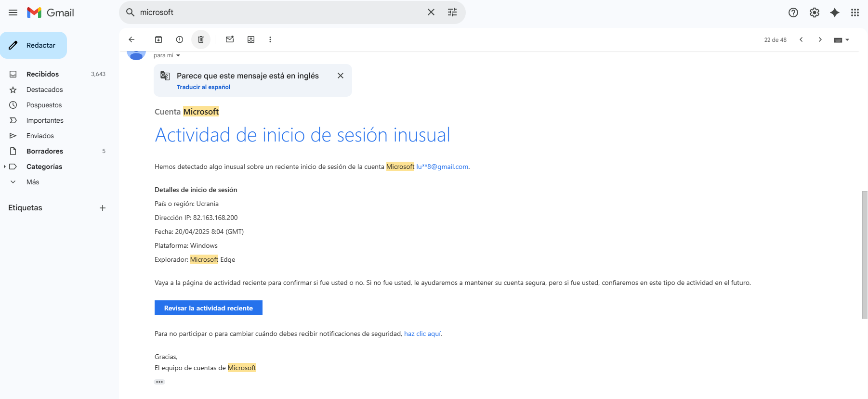Image resolution: width=868 pixels, height=399 pixels.
Task: Mark the message as unread
Action: [230, 39]
